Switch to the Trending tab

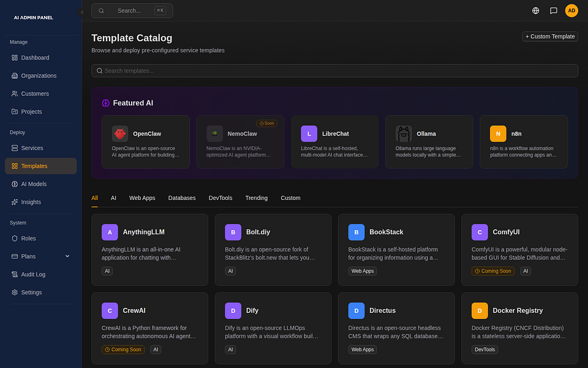click(257, 198)
